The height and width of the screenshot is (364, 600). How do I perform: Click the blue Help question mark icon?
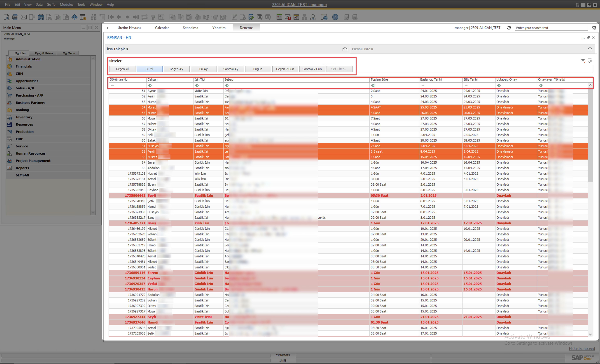pyautogui.click(x=335, y=17)
